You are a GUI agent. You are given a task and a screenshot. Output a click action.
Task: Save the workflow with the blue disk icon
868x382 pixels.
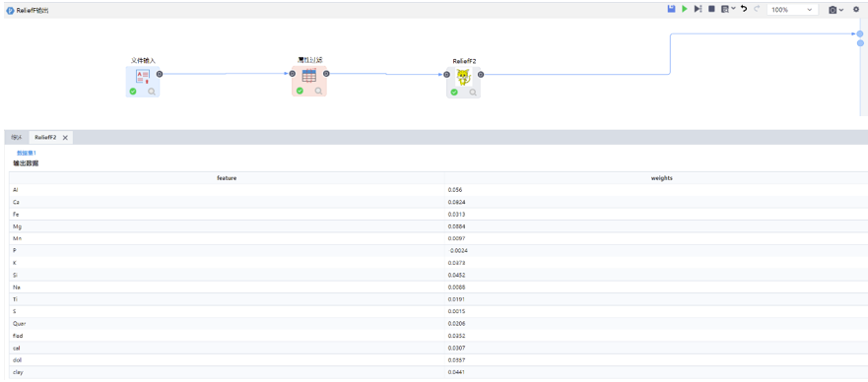point(671,10)
